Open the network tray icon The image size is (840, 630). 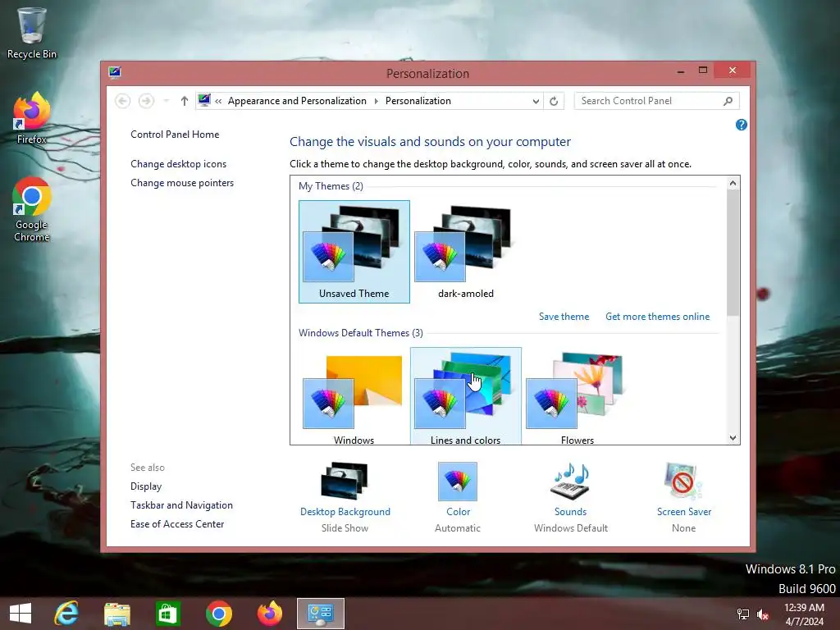pos(743,614)
